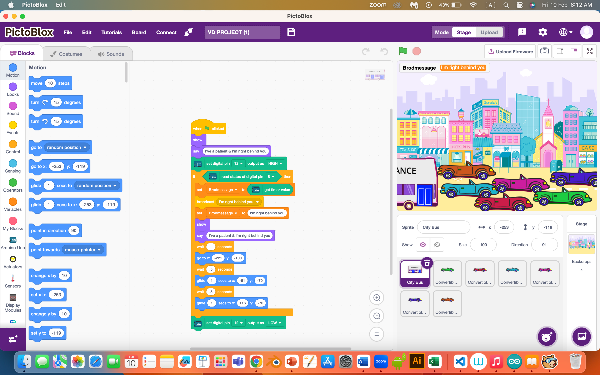This screenshot has width=600, height=375.
Task: Open the Tutorials menu
Action: click(111, 32)
